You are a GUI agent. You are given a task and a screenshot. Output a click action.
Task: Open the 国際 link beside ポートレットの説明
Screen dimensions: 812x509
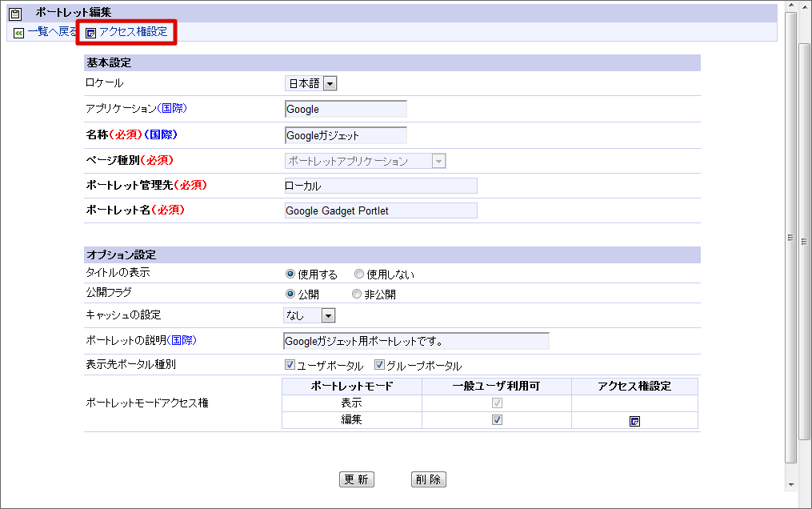[x=182, y=340]
